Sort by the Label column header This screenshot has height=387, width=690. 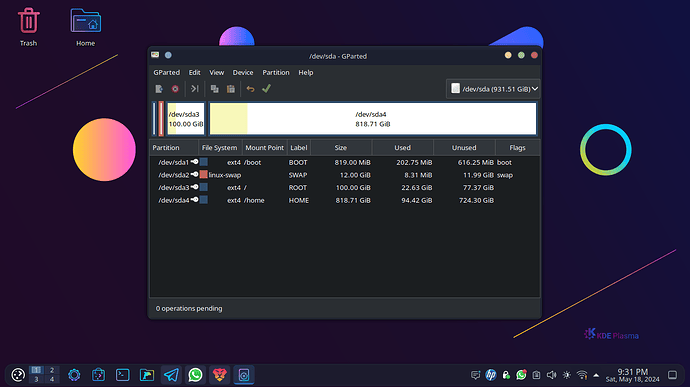click(299, 147)
